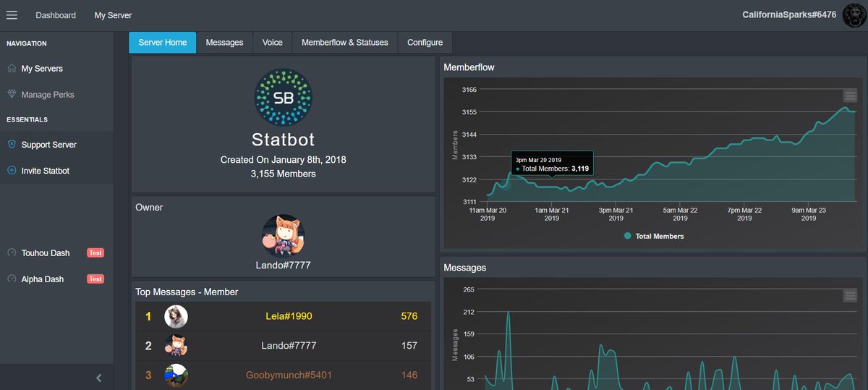This screenshot has height=390, width=868.
Task: Click the home icon beside My Servers
Action: pyautogui.click(x=11, y=68)
